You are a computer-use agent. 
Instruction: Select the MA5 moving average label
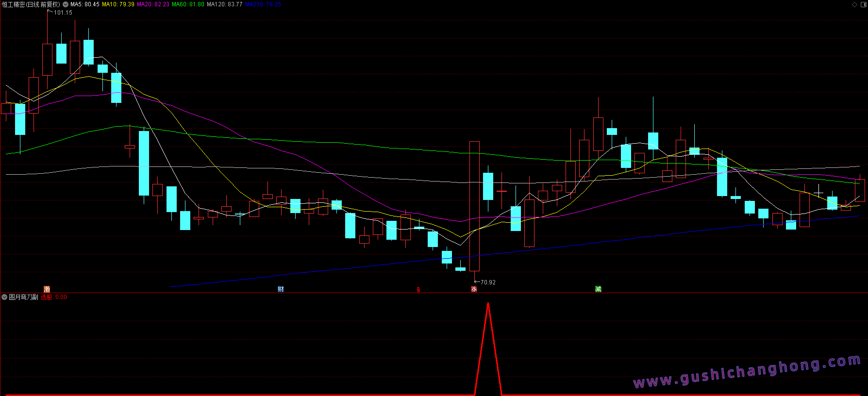(x=84, y=4)
